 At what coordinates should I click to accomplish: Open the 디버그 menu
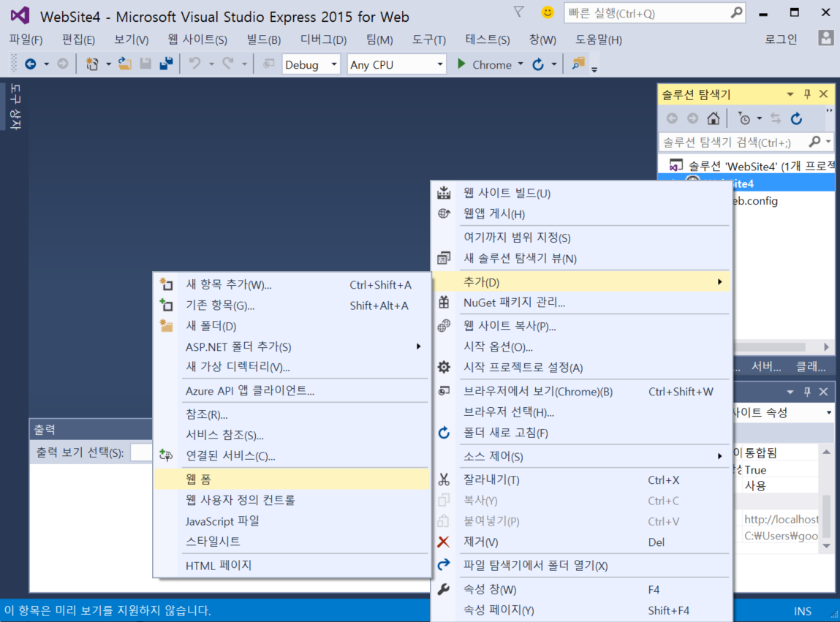(322, 39)
